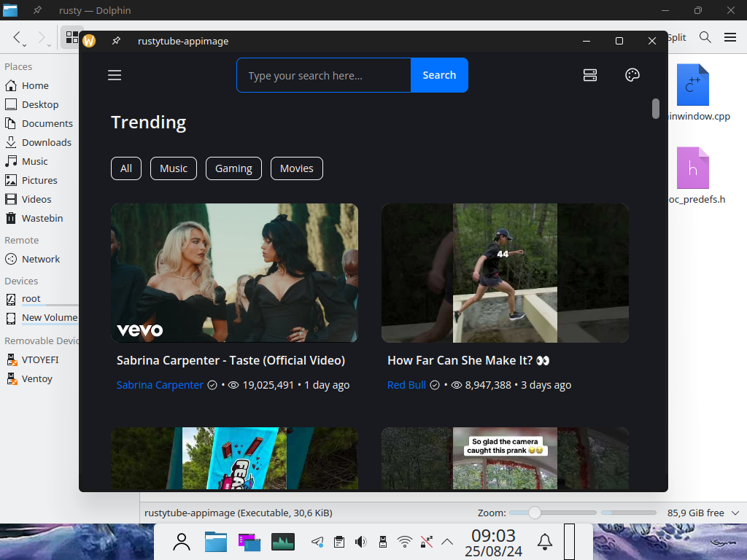Open Pictures in Dolphin Places
The image size is (747, 560).
coord(39,181)
